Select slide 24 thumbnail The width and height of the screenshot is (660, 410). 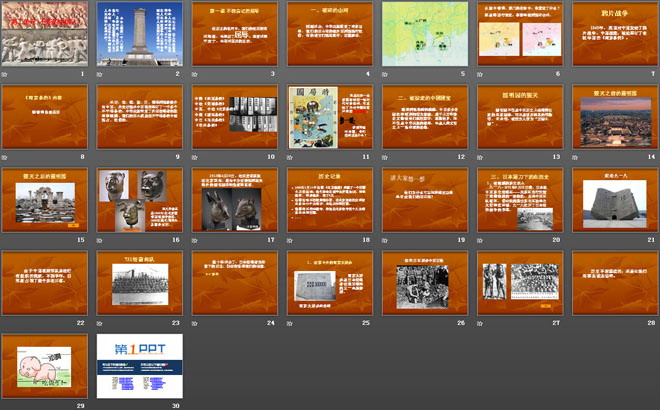tap(235, 283)
